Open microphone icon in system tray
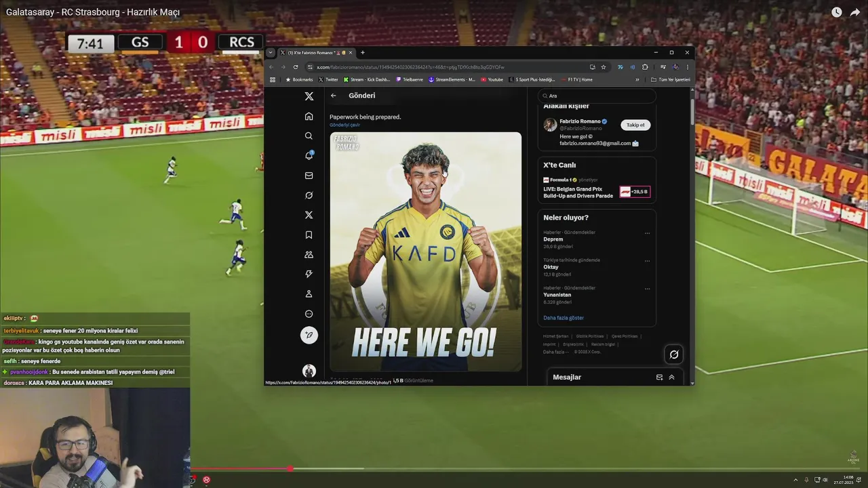The image size is (868, 488). pos(806,480)
